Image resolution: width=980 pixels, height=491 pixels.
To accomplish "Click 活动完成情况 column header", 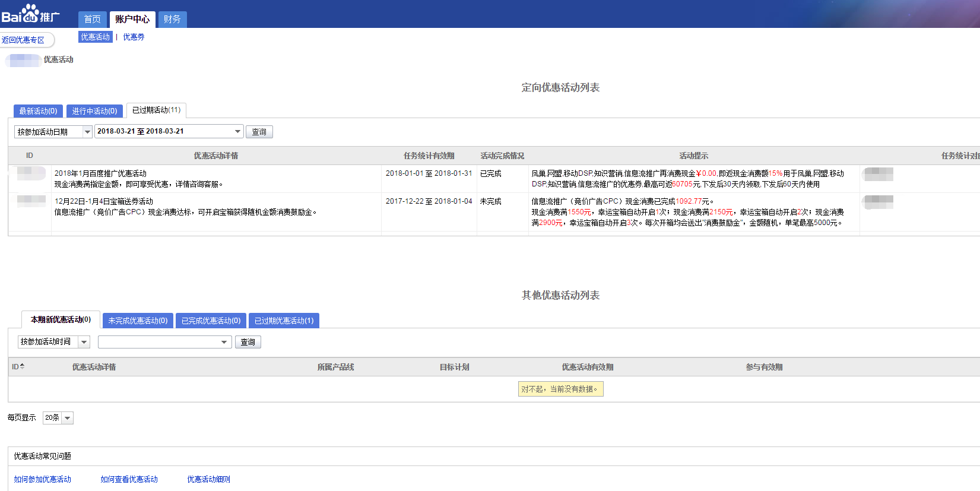I will tap(502, 156).
